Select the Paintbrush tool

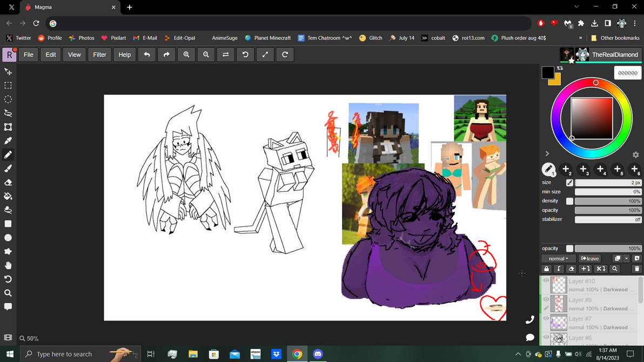click(8, 169)
